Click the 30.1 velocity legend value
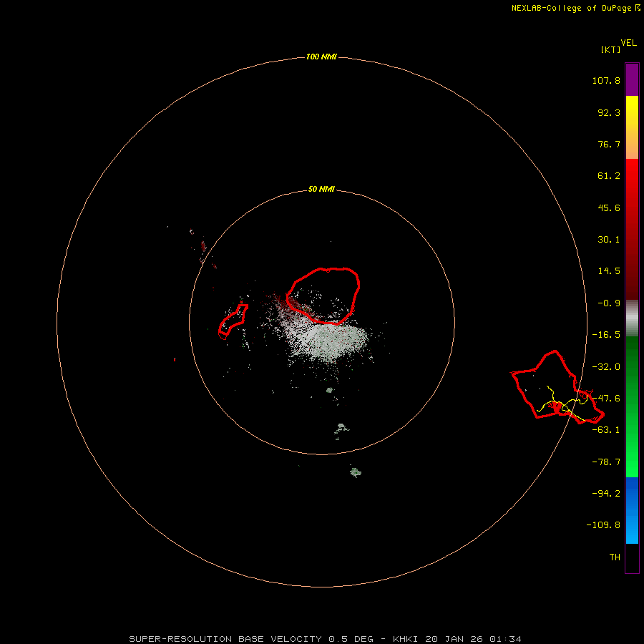 coord(609,240)
